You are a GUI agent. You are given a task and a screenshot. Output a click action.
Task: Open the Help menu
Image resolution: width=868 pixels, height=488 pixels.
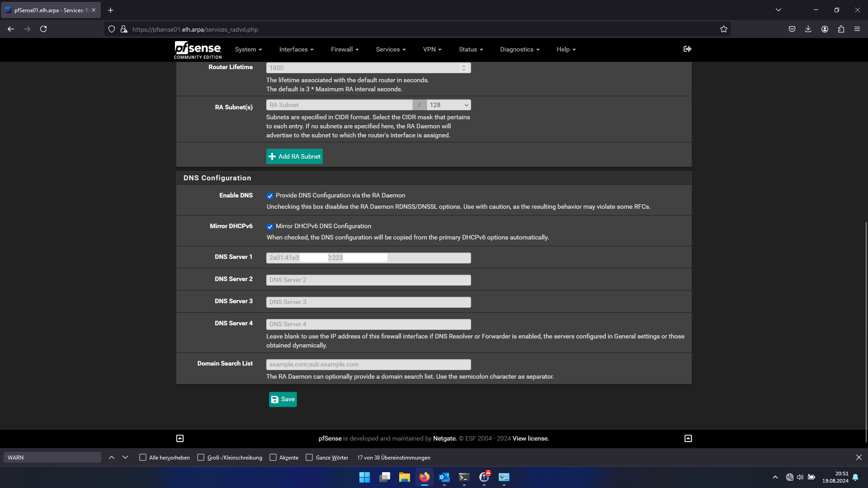point(566,49)
